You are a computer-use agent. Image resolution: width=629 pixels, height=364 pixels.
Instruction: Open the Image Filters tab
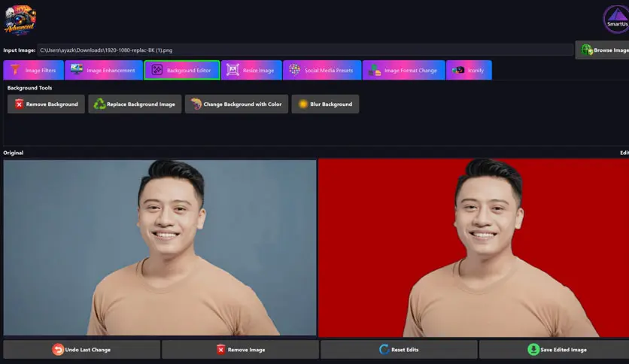33,70
